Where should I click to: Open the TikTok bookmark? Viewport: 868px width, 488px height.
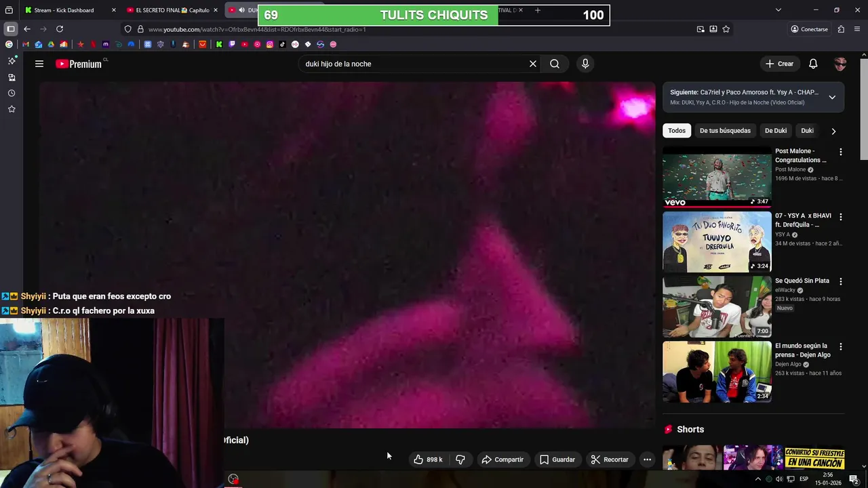(x=282, y=44)
